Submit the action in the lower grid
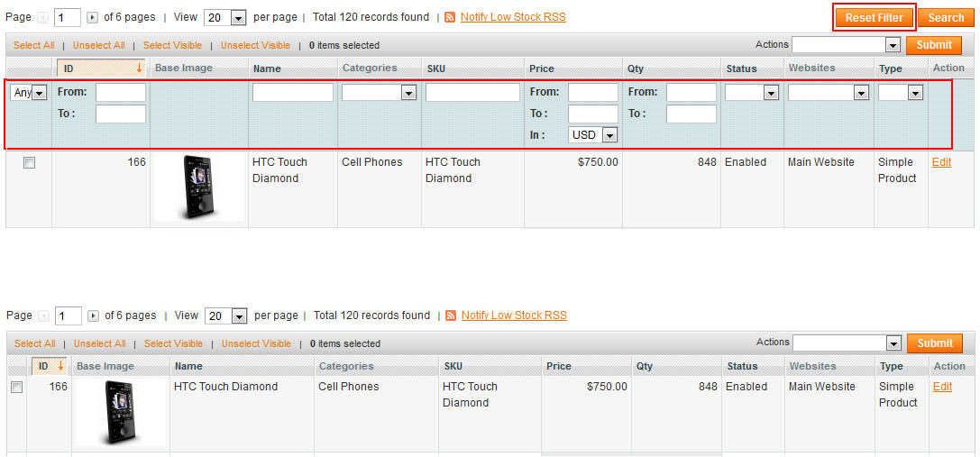Screen dimensions: 980x457 coord(935,343)
